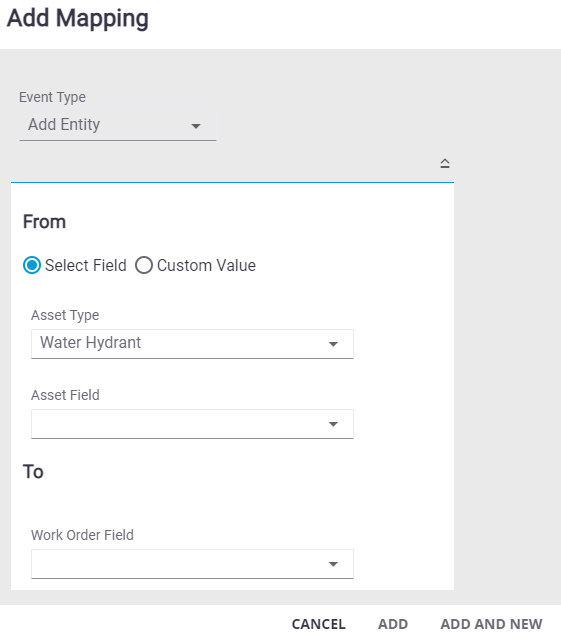Open the Water Hydrant asset type combo box
561x639 pixels.
pos(192,344)
